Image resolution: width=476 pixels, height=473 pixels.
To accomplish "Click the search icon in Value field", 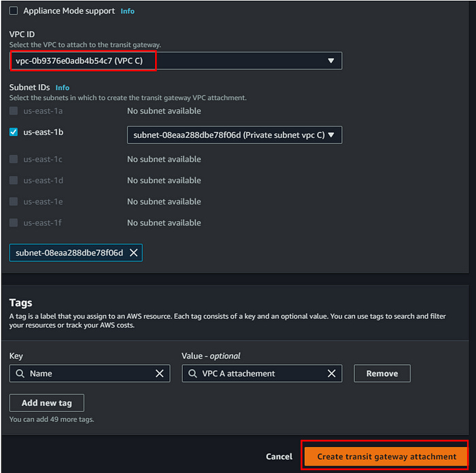I will 192,373.
